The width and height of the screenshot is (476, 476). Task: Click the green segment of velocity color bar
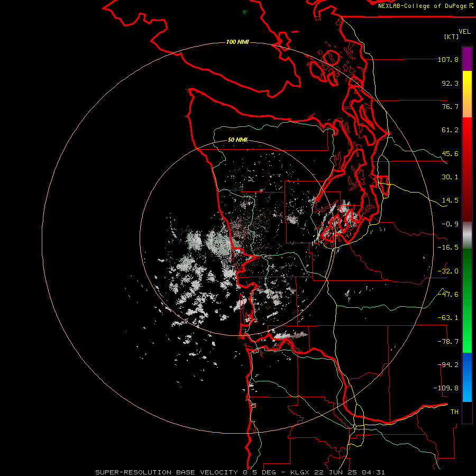point(467,300)
